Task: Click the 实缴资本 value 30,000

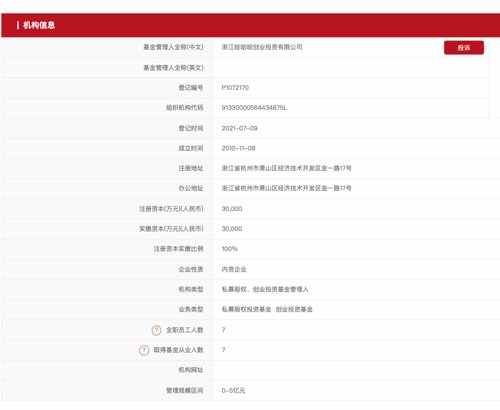Action: tap(232, 229)
